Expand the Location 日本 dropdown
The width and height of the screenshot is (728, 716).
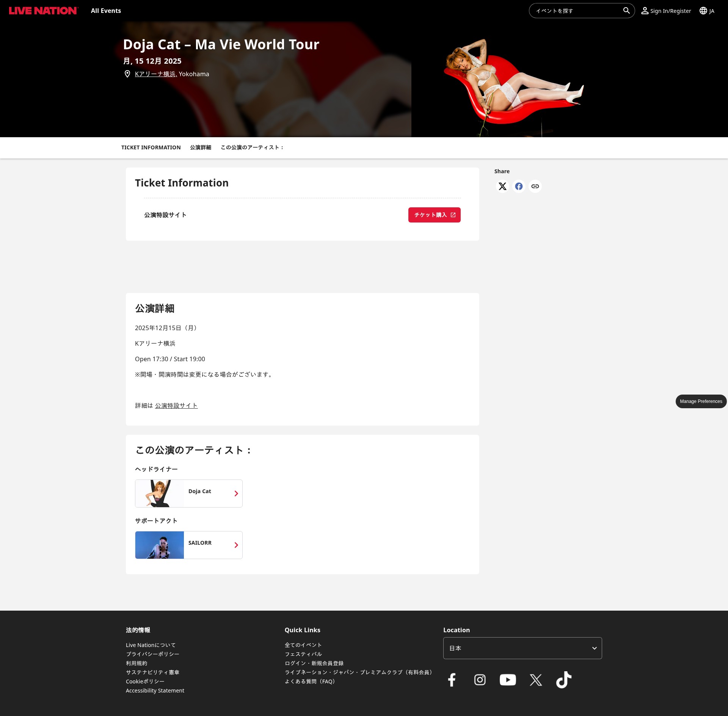[522, 648]
